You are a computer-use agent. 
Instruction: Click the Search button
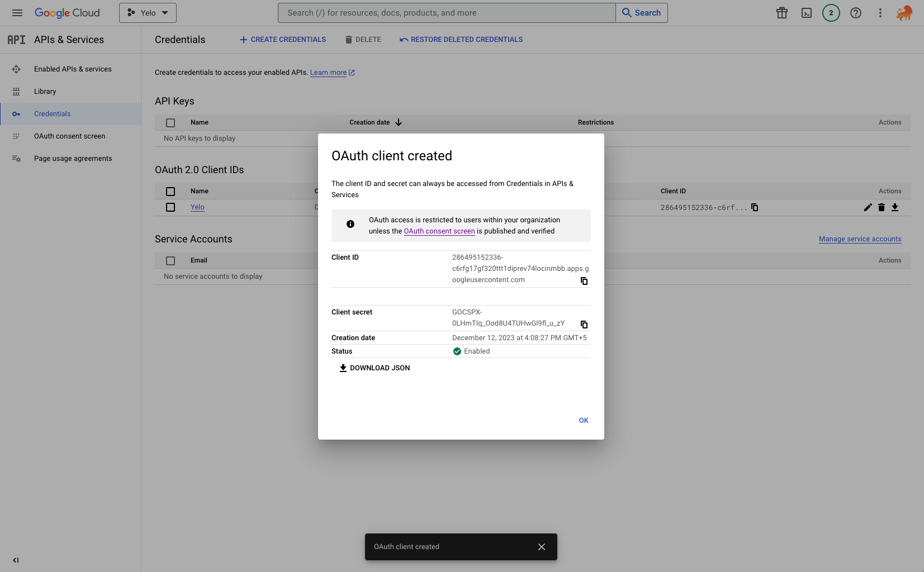[x=642, y=13]
